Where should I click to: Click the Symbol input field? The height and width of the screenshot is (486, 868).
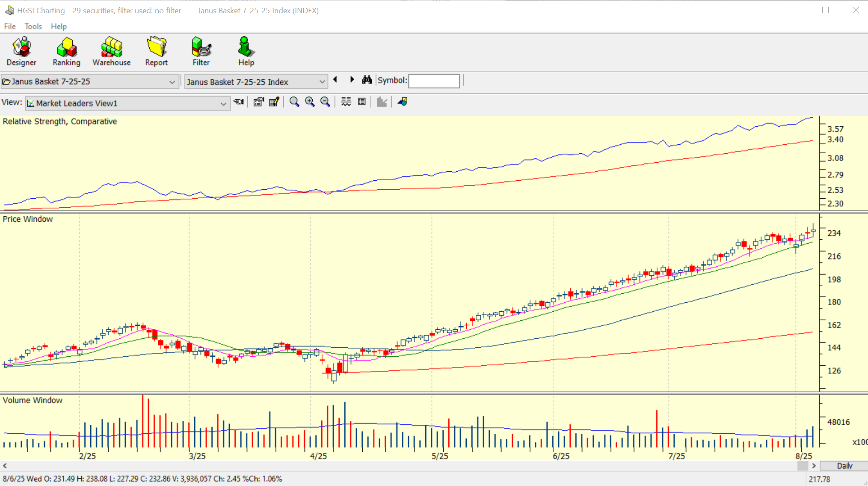pos(434,81)
